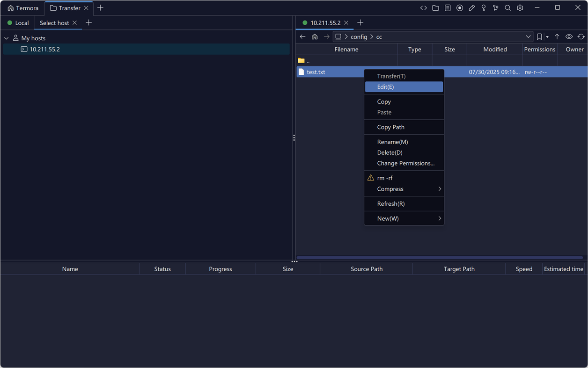Click the folder icon in top toolbar
This screenshot has height=368, width=588.
tap(436, 8)
